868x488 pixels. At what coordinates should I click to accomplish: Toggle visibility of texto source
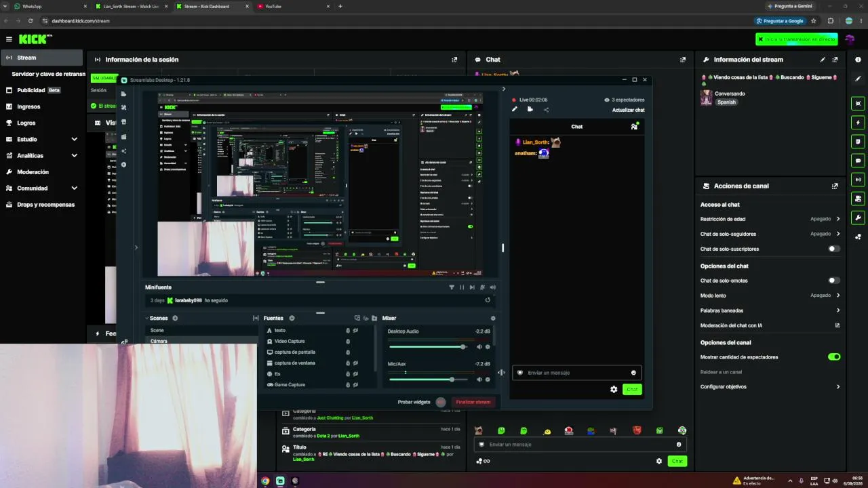pyautogui.click(x=355, y=330)
